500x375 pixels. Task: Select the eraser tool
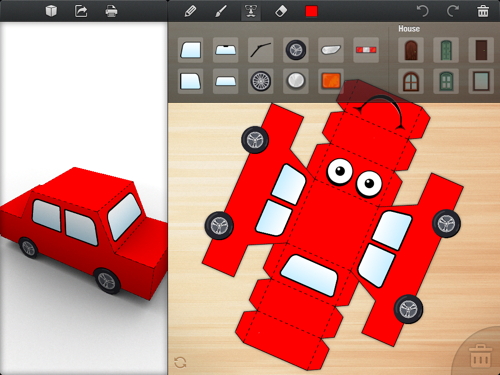[281, 12]
